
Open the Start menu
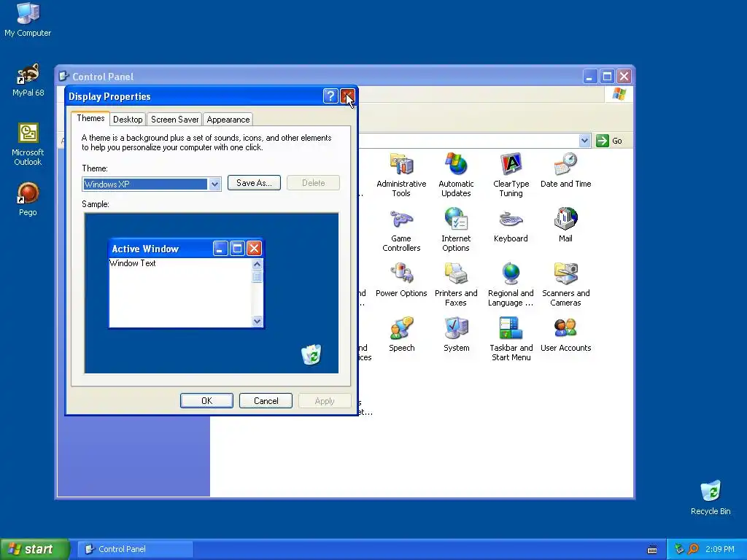click(x=34, y=549)
